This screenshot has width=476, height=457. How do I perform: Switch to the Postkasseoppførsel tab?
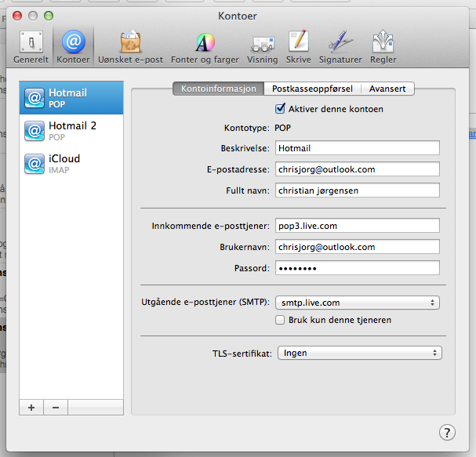click(312, 89)
